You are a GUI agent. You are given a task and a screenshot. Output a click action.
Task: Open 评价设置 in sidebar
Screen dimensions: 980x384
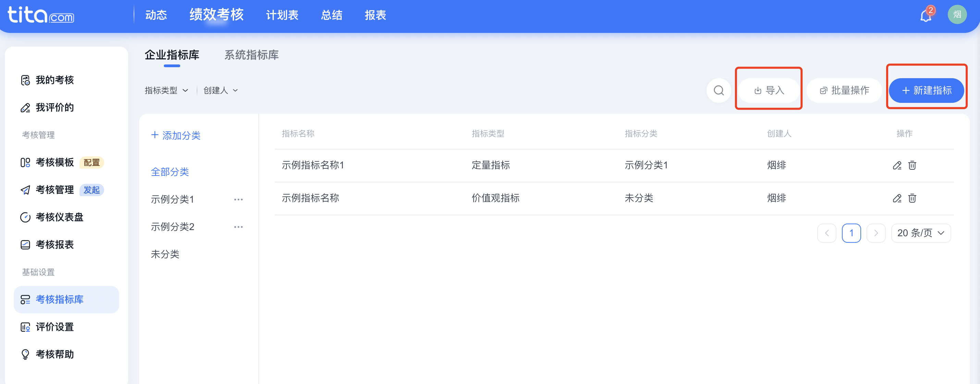pyautogui.click(x=66, y=327)
